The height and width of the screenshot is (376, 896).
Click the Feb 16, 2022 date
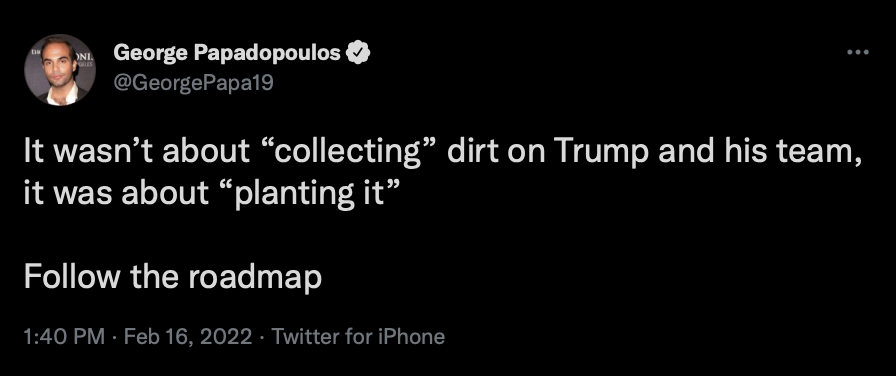[x=188, y=336]
